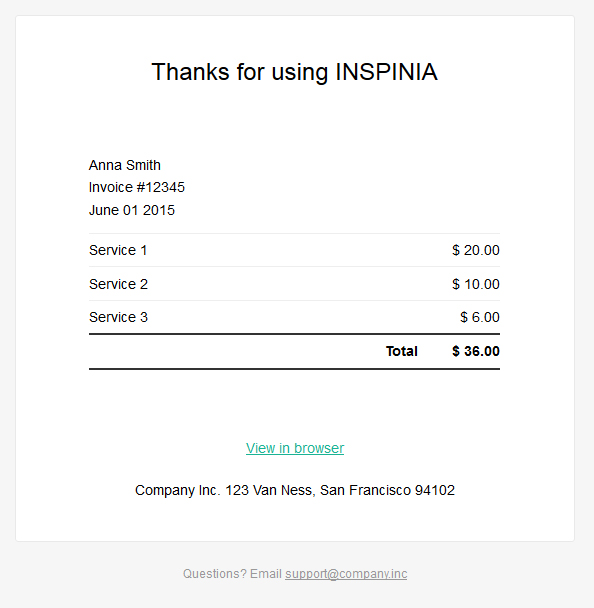This screenshot has height=608, width=594.
Task: Click the $ 10.00 amount
Action: tap(476, 284)
